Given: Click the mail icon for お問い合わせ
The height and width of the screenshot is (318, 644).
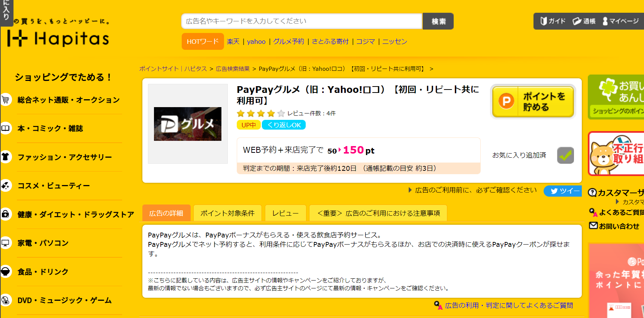Looking at the screenshot, I should [593, 225].
